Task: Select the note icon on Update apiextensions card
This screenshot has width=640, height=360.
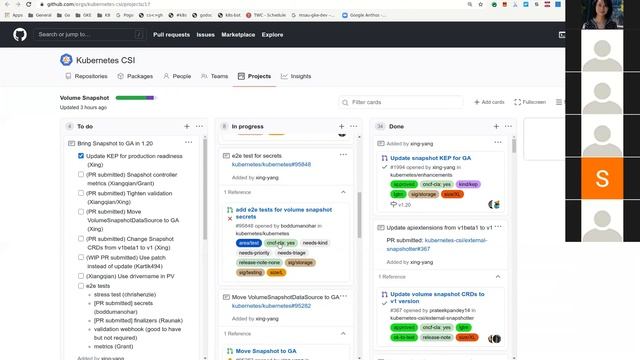Action: [x=381, y=228]
